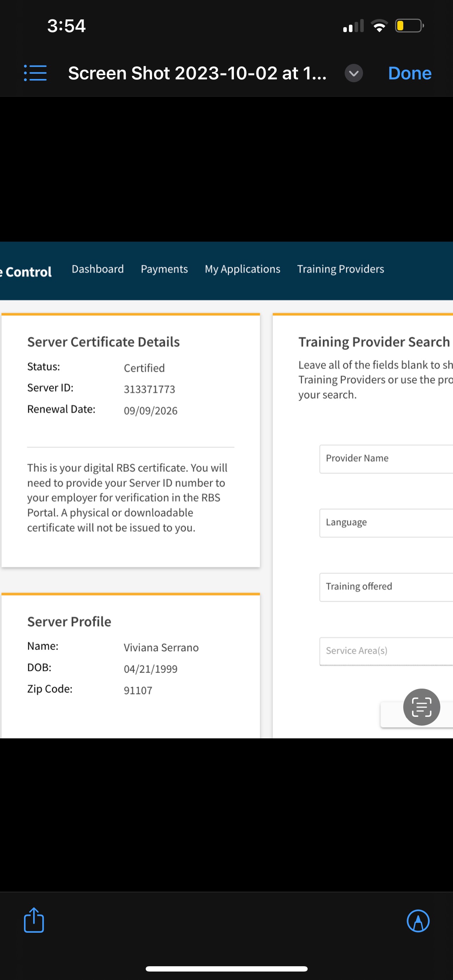
Task: Select My Applications in navigation
Action: click(x=242, y=269)
